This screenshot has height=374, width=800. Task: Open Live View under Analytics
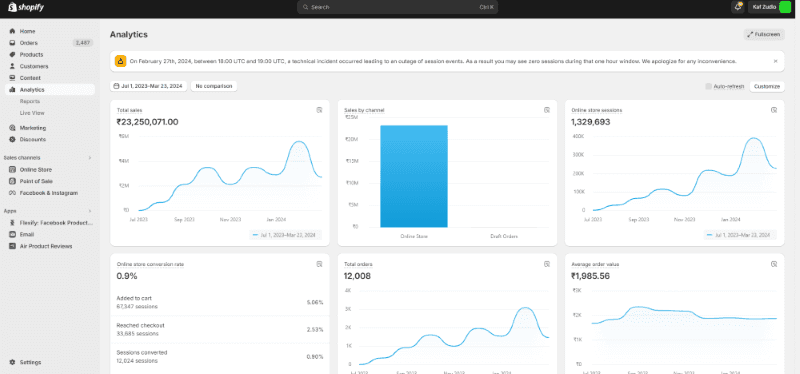click(x=32, y=113)
